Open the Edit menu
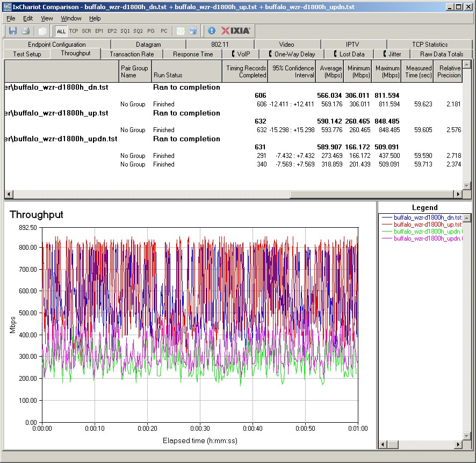This screenshot has width=476, height=463. [x=28, y=18]
